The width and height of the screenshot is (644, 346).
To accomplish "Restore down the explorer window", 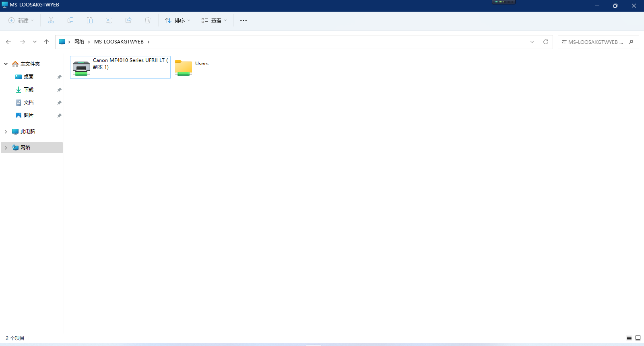I will (615, 6).
